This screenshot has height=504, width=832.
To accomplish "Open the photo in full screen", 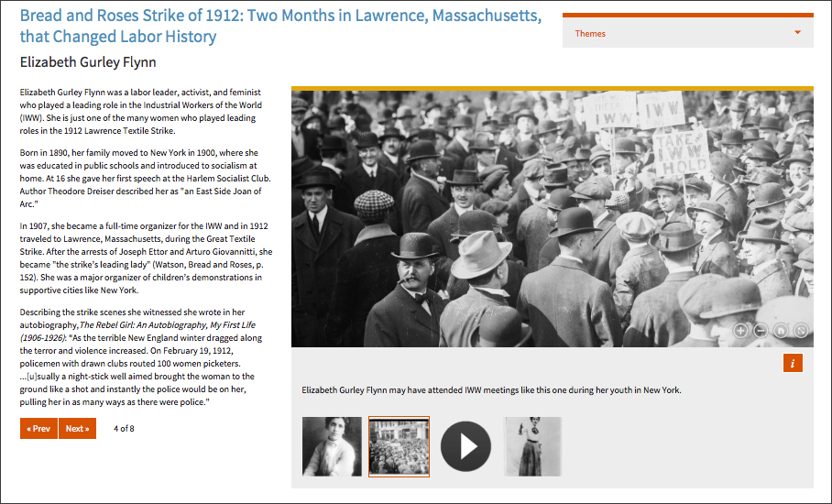I will 801,331.
